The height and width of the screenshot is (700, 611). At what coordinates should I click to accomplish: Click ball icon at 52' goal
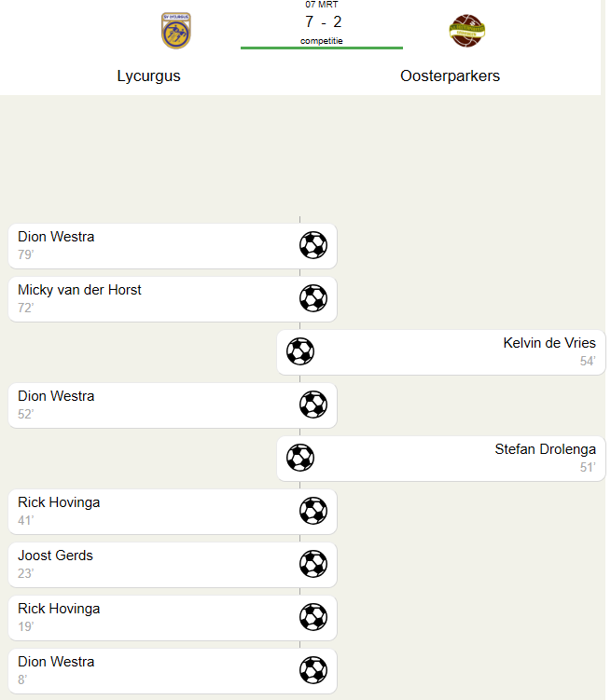click(x=313, y=405)
